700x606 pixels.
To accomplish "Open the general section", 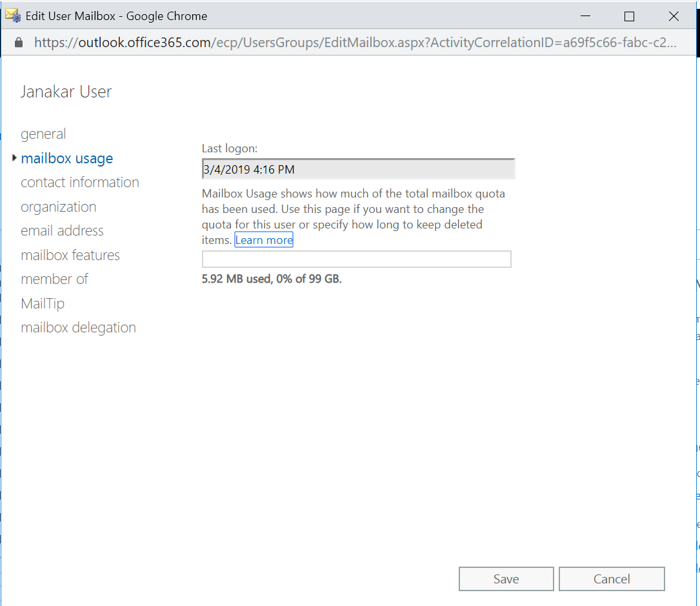I will [43, 134].
